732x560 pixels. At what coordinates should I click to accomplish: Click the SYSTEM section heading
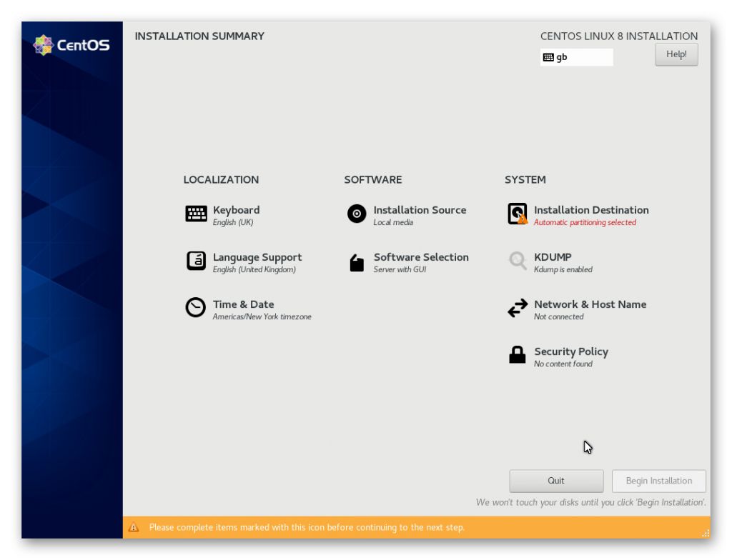click(x=525, y=180)
